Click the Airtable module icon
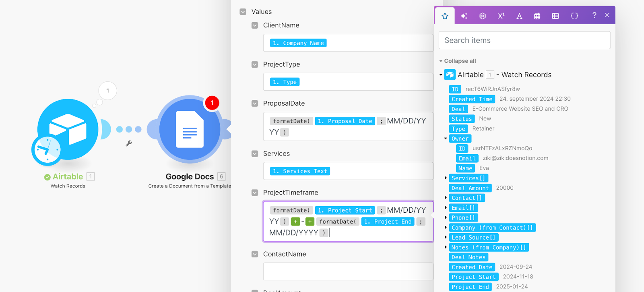The image size is (644, 292). click(68, 129)
